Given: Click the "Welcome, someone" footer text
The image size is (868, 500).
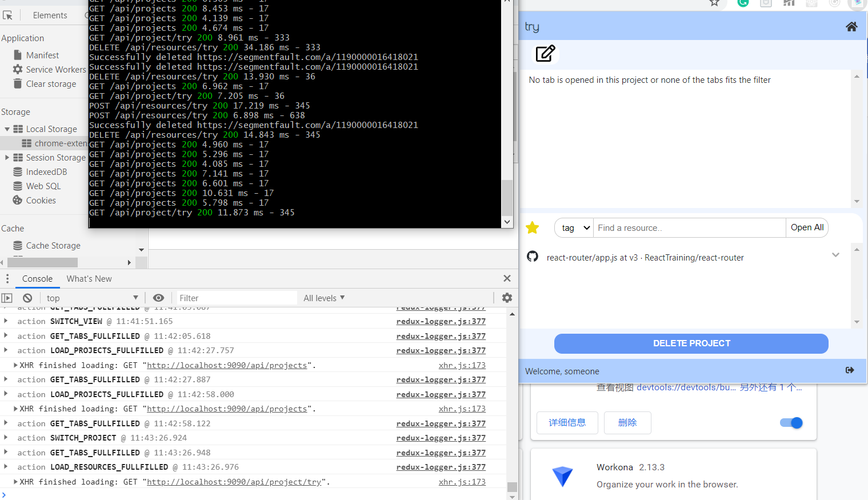Looking at the screenshot, I should 562,371.
